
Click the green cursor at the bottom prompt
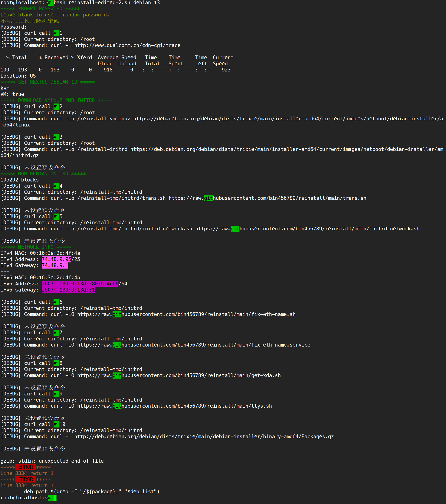point(55,498)
